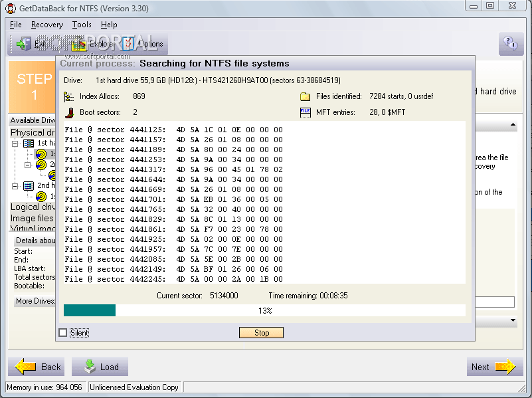532x398 pixels.
Task: Maximize the GetDataBack window
Action: (x=490, y=5)
